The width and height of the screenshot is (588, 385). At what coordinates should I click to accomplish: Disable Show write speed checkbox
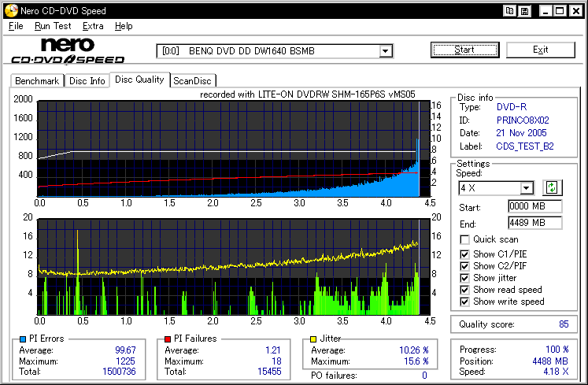point(465,302)
